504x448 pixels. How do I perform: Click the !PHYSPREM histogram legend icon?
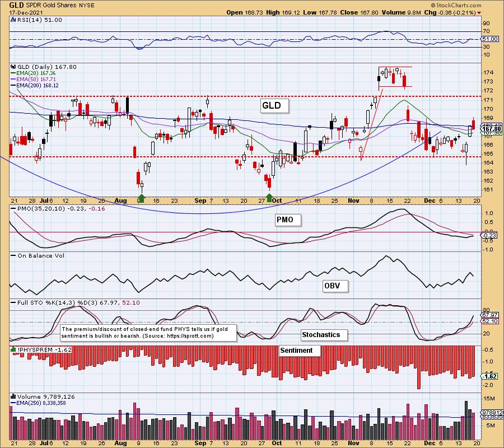[x=13, y=349]
